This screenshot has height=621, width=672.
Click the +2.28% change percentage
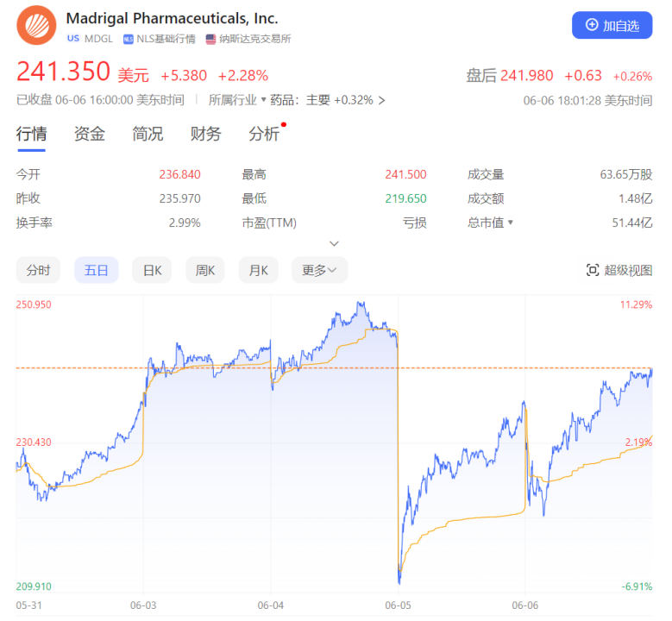[243, 76]
